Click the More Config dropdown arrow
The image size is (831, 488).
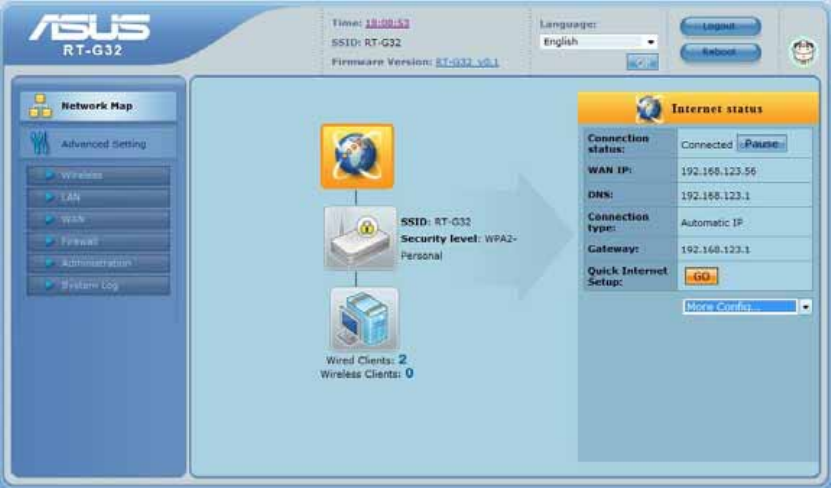[x=805, y=306]
